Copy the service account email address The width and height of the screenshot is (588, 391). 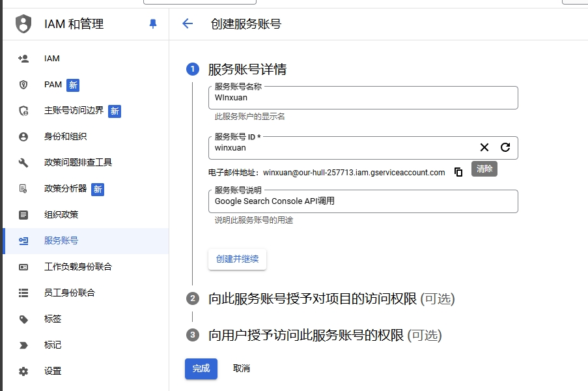pyautogui.click(x=458, y=173)
